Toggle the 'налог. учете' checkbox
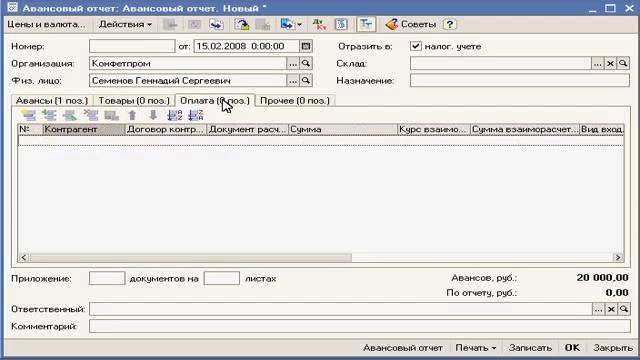 pos(416,46)
